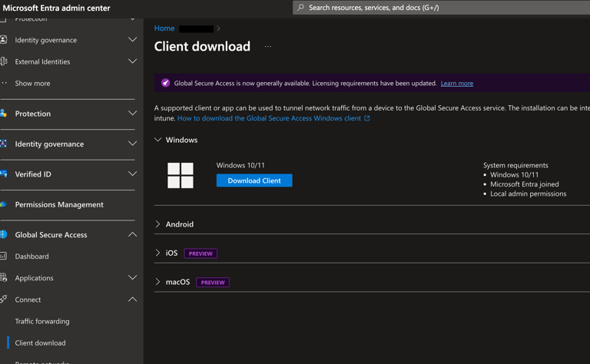Click the bold Identity governance icon
The width and height of the screenshot is (590, 364).
click(3, 144)
